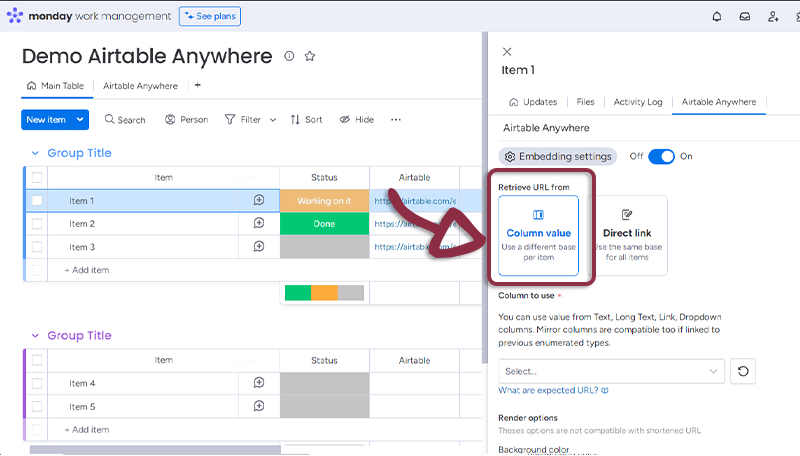
Task: Collapse the first Group Title chevron
Action: click(x=35, y=153)
